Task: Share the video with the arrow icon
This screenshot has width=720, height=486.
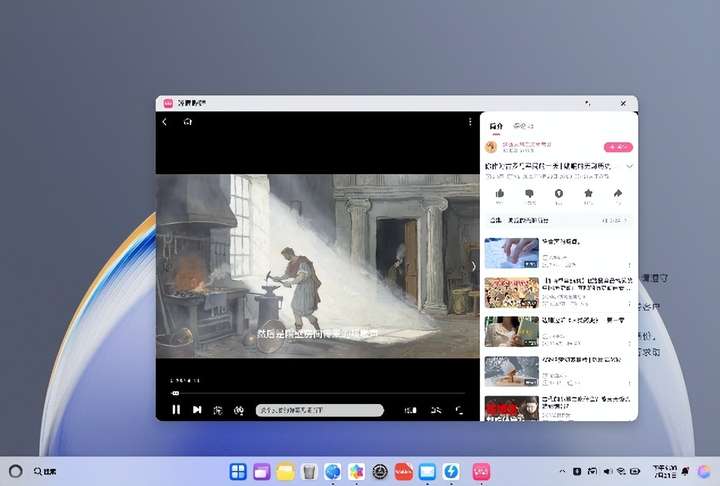Action: pos(618,194)
